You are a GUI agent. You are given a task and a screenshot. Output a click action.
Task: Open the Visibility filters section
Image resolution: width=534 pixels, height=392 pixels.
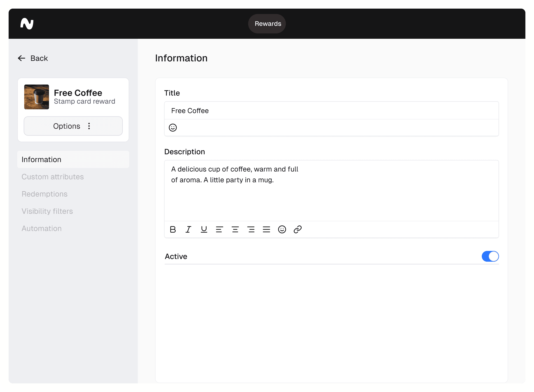(x=47, y=211)
